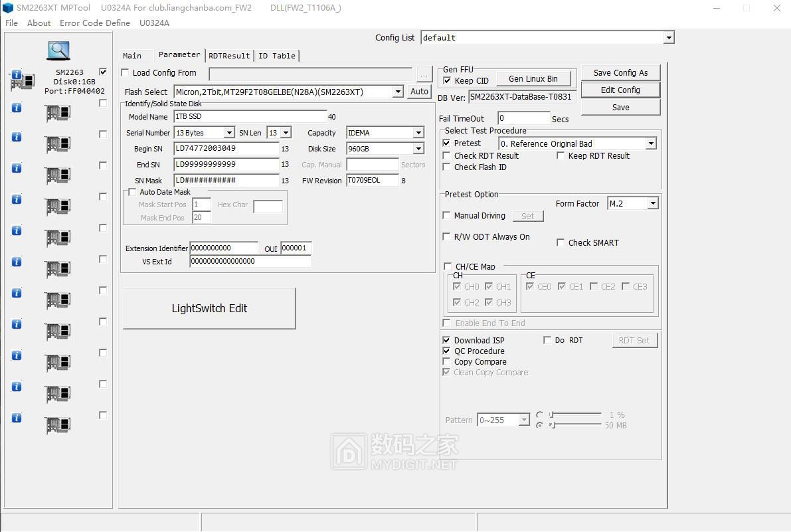Open the Error Code Define menu
791x532 pixels.
click(x=95, y=23)
